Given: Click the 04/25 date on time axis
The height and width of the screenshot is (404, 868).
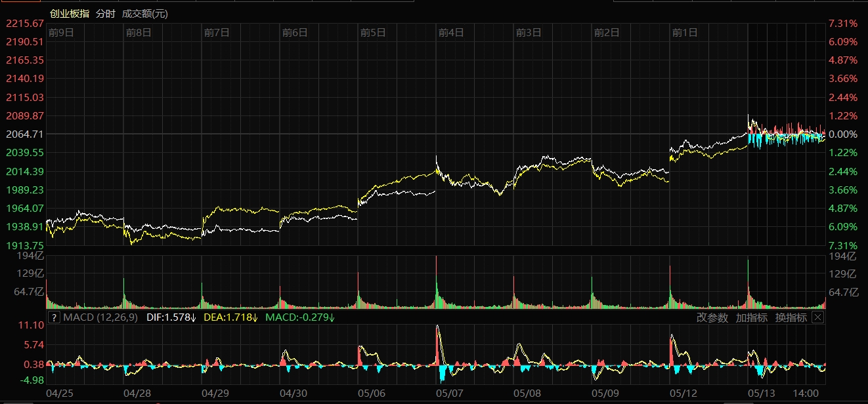Looking at the screenshot, I should (59, 394).
